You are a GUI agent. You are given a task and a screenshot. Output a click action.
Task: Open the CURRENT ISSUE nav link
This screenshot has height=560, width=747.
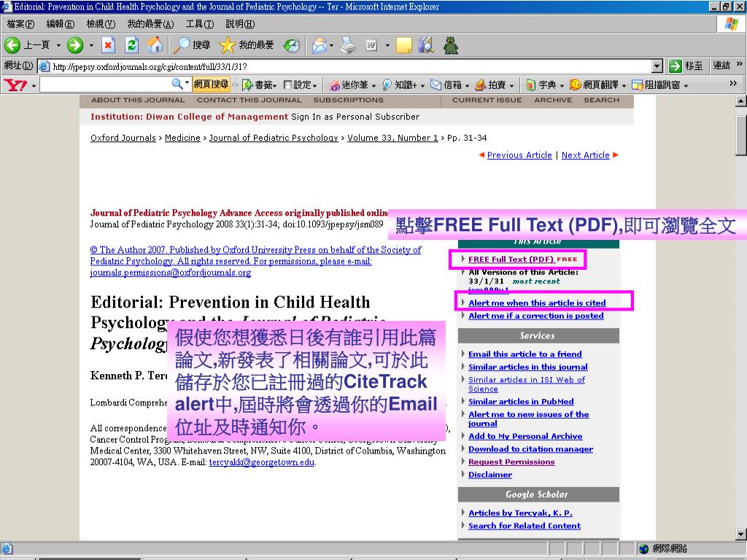[x=487, y=100]
